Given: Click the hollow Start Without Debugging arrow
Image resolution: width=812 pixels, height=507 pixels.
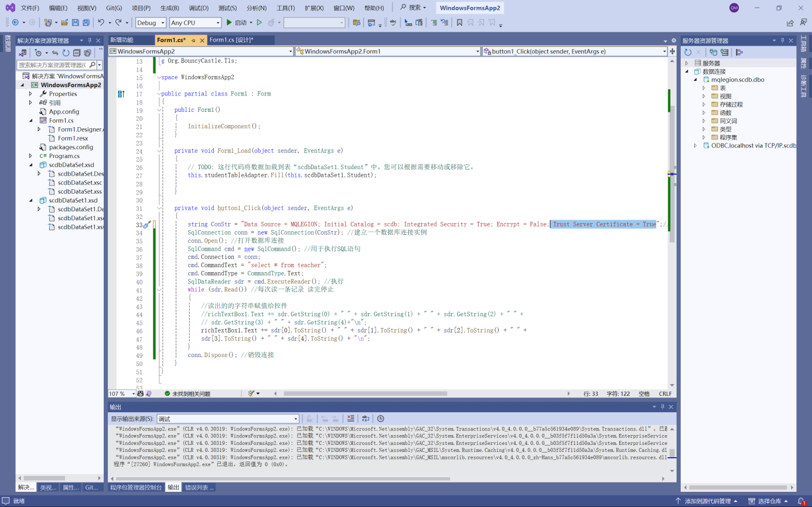Looking at the screenshot, I should click(259, 22).
